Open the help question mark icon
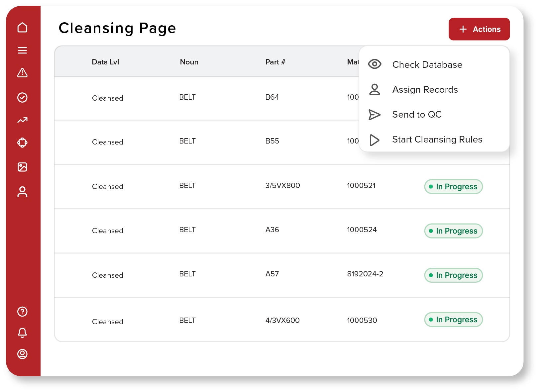This screenshot has height=392, width=539. pyautogui.click(x=22, y=312)
